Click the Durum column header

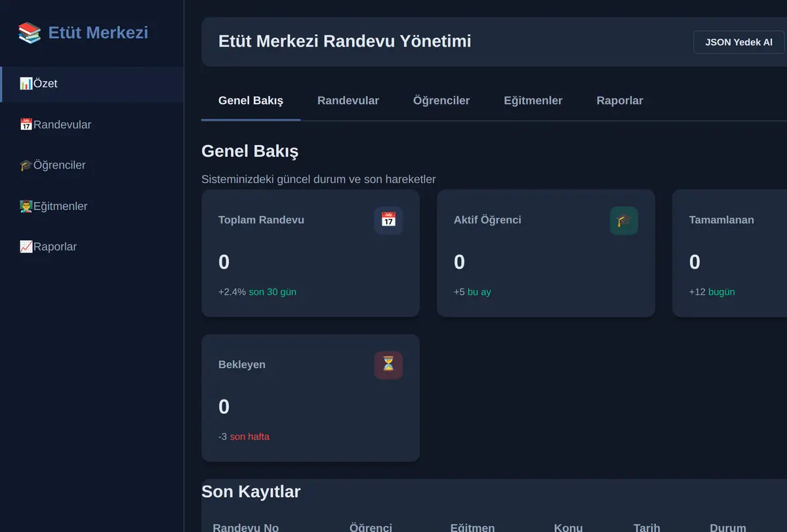pos(728,527)
